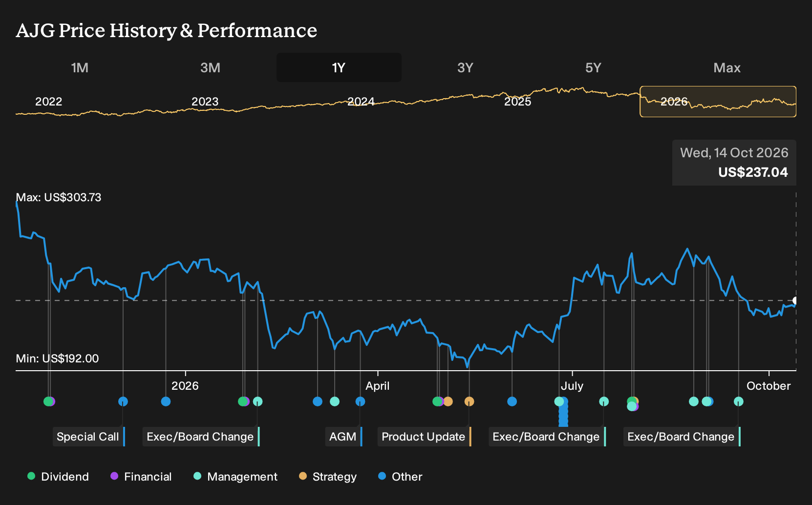Click the April axis label

pyautogui.click(x=378, y=386)
